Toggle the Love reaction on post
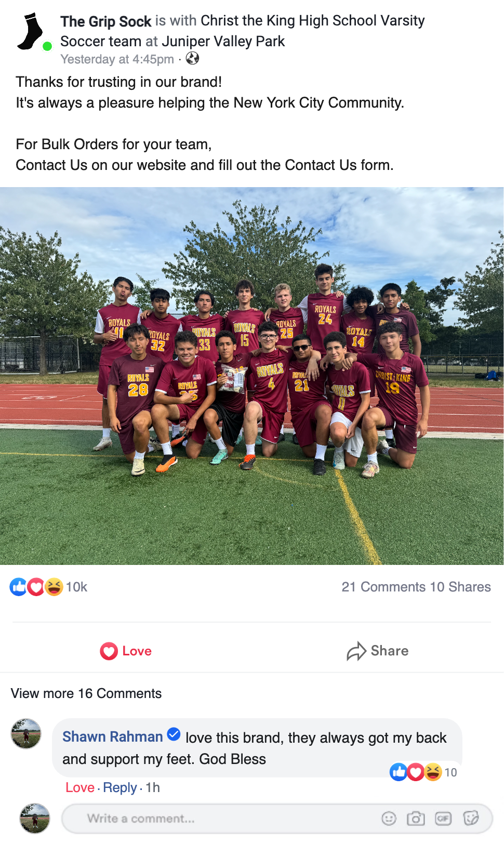 126,651
